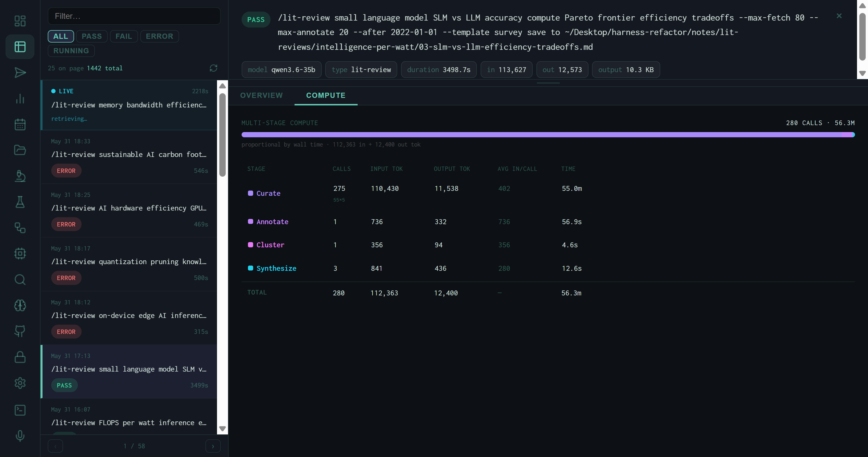The height and width of the screenshot is (457, 868).
Task: Open the folder sidebar icon
Action: 20,150
